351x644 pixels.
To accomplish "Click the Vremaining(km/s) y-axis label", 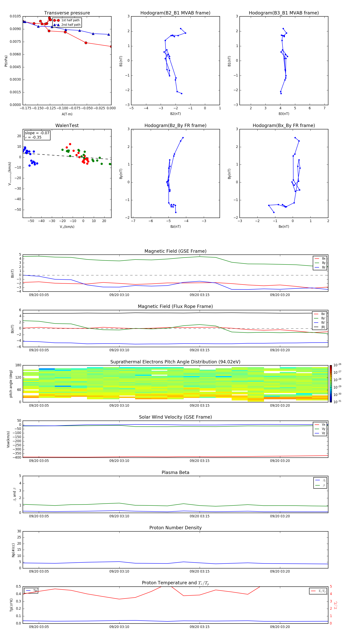I will coord(10,173).
